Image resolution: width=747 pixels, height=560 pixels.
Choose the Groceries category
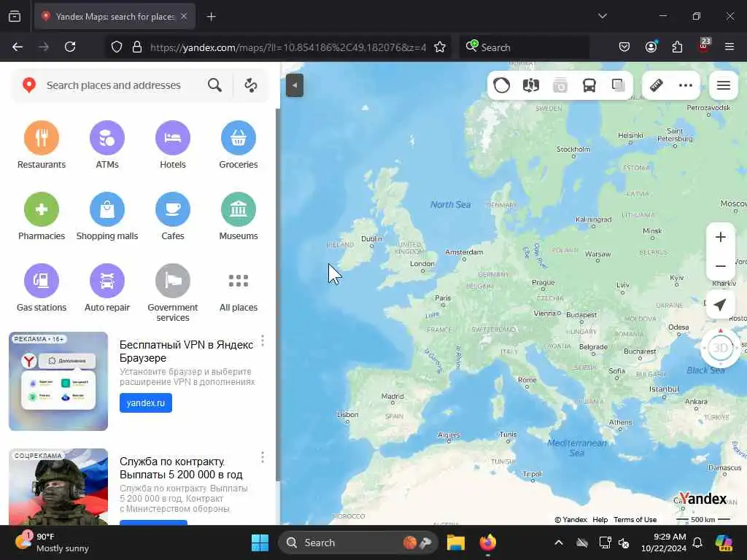coord(239,145)
